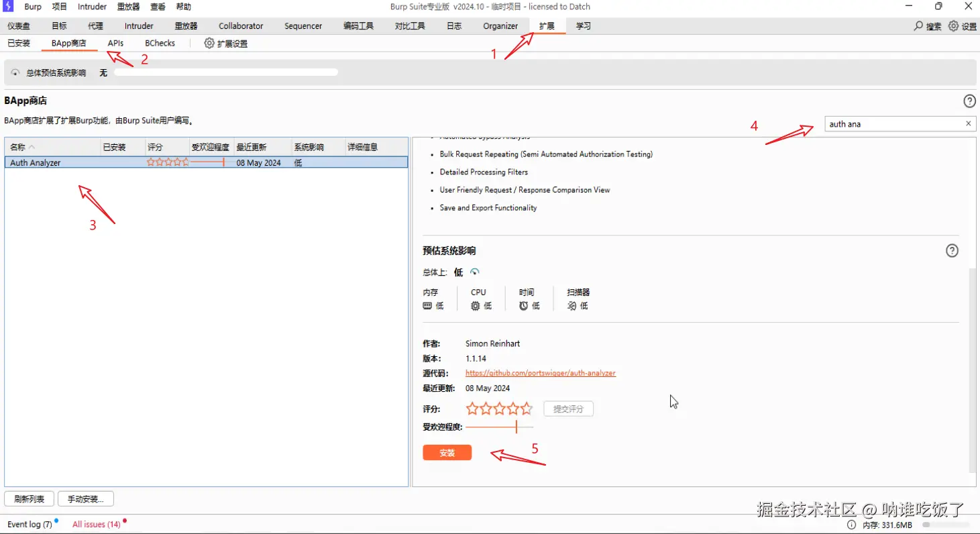Rate with the first star in details panel
This screenshot has height=534, width=980.
pos(472,409)
